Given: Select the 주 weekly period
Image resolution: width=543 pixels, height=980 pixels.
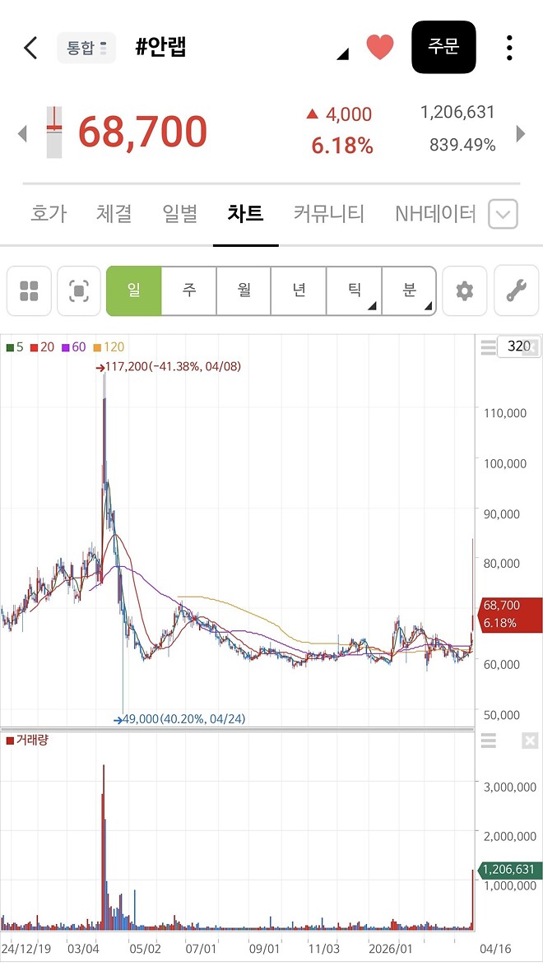Looking at the screenshot, I should tap(188, 290).
